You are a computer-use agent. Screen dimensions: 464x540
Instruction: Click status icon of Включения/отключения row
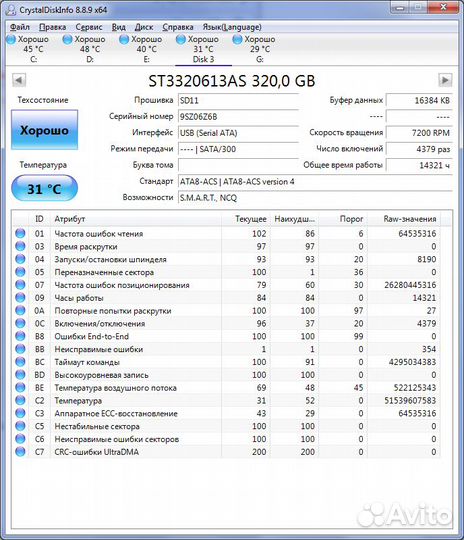[x=20, y=323]
